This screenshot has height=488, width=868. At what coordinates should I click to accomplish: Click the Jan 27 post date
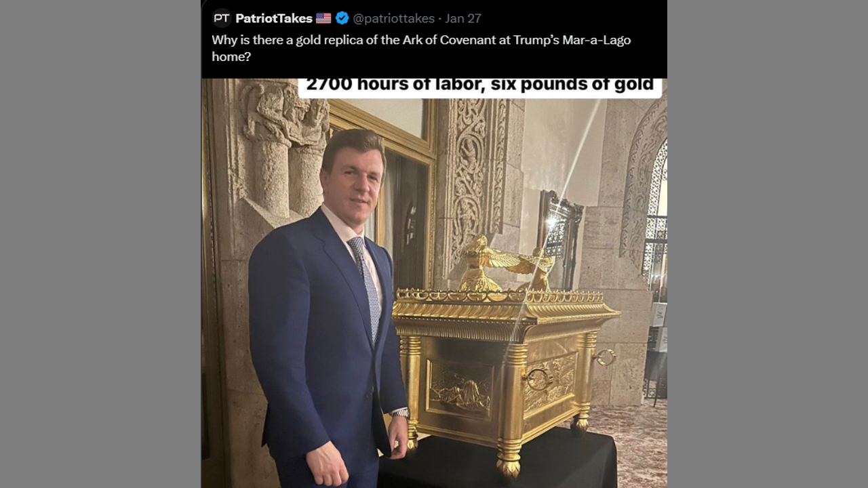click(463, 18)
